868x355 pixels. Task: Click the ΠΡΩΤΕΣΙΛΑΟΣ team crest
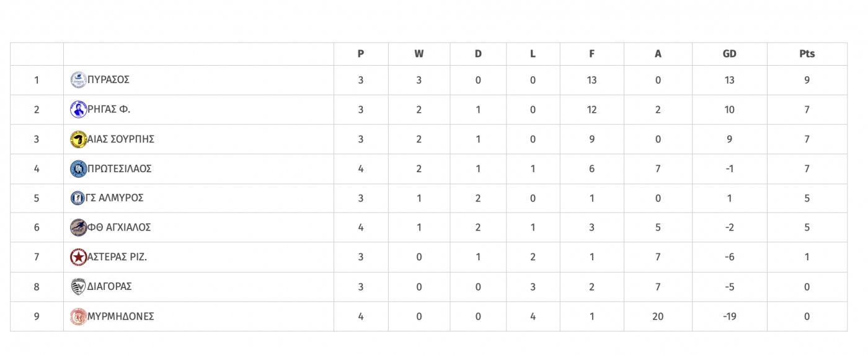coord(79,169)
